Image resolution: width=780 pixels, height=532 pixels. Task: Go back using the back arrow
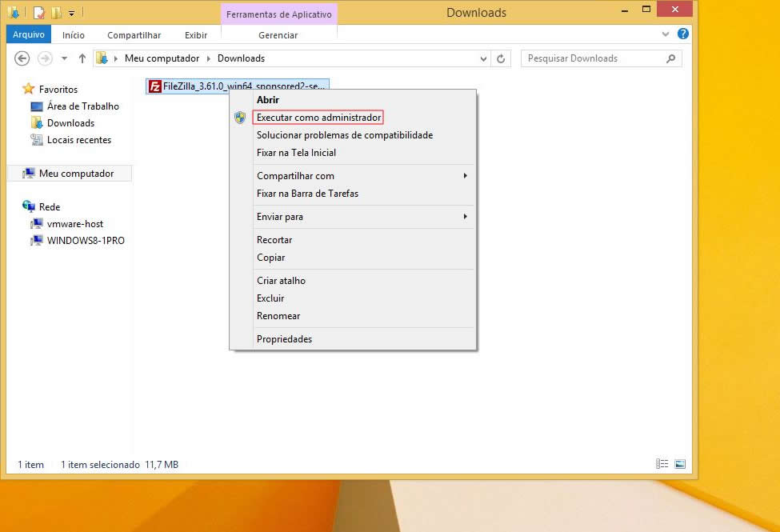click(x=22, y=58)
